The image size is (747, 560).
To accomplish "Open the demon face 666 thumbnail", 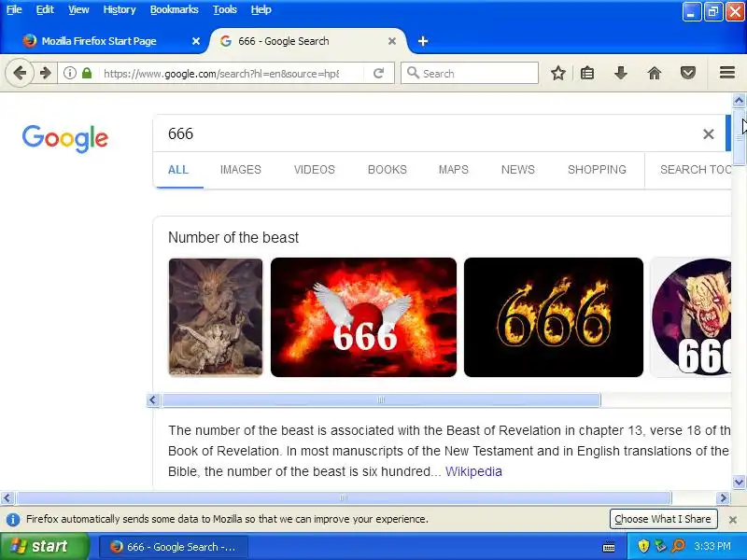I will click(691, 317).
